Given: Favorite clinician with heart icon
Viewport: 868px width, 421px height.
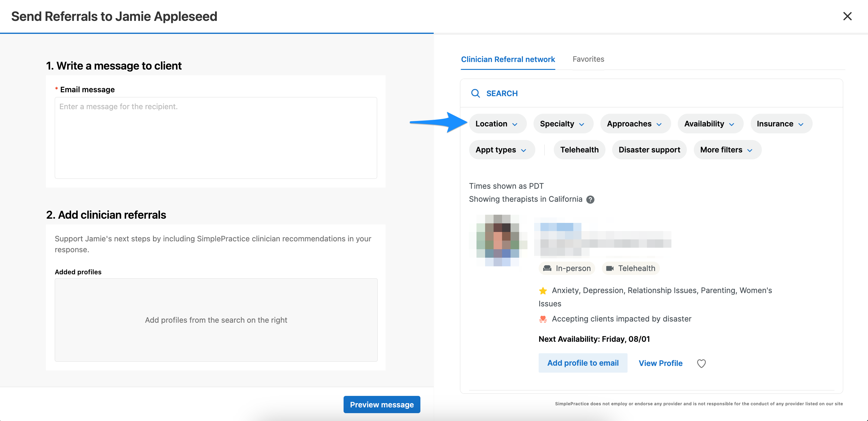Looking at the screenshot, I should point(701,363).
